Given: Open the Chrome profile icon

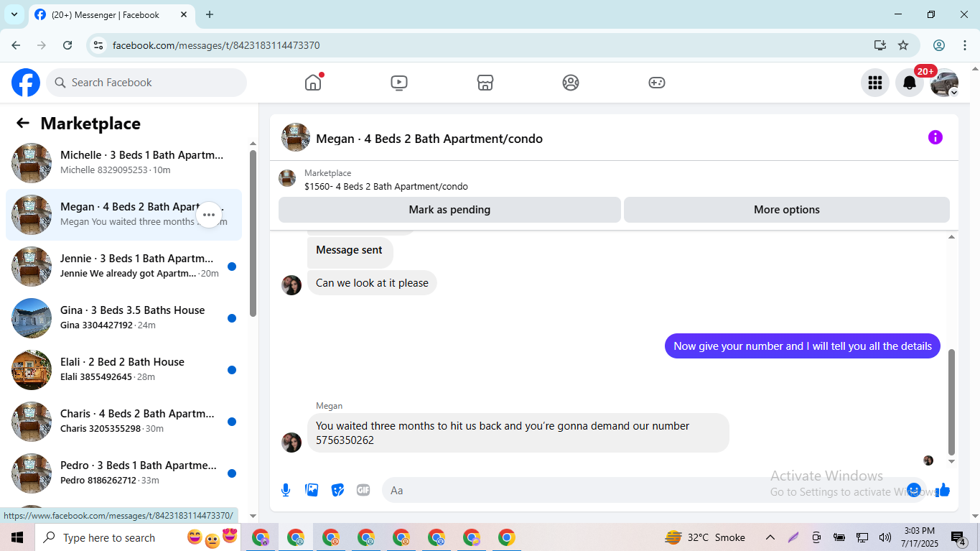Looking at the screenshot, I should (939, 45).
